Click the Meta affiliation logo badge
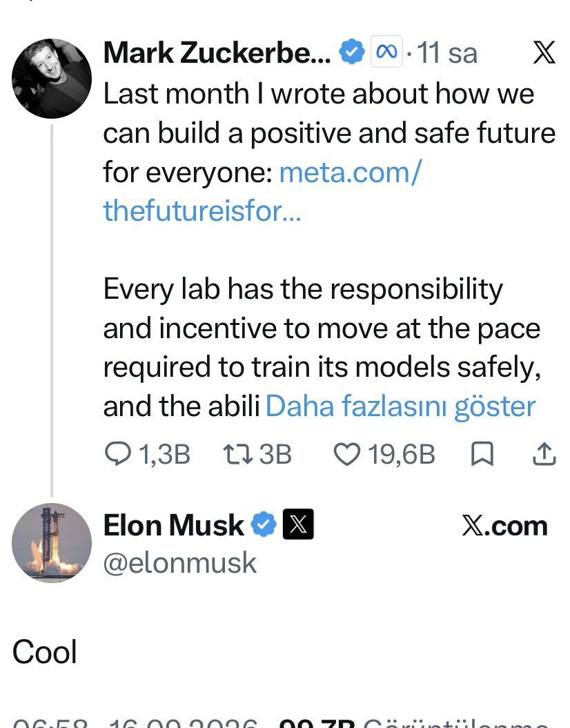The image size is (570, 728). 386,52
